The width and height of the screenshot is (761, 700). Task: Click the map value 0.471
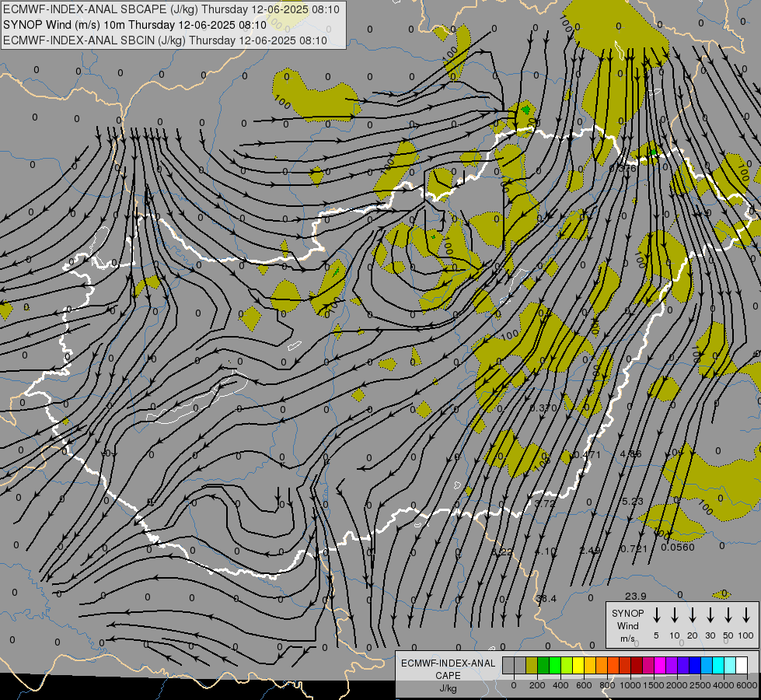pyautogui.click(x=587, y=455)
